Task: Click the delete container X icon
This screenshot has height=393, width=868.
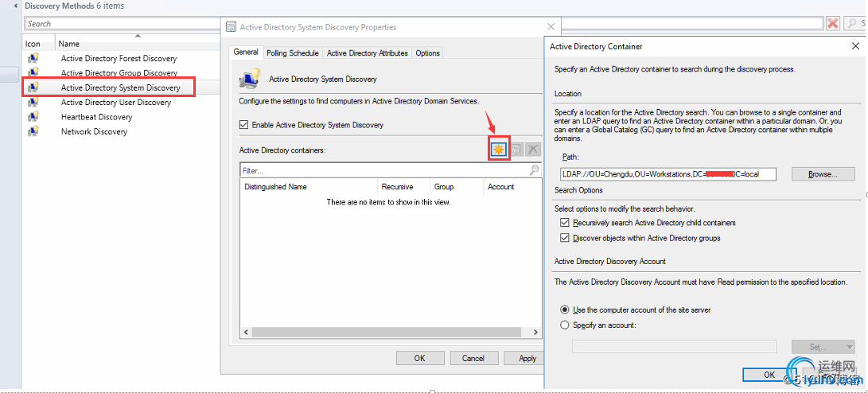Action: pyautogui.click(x=532, y=150)
